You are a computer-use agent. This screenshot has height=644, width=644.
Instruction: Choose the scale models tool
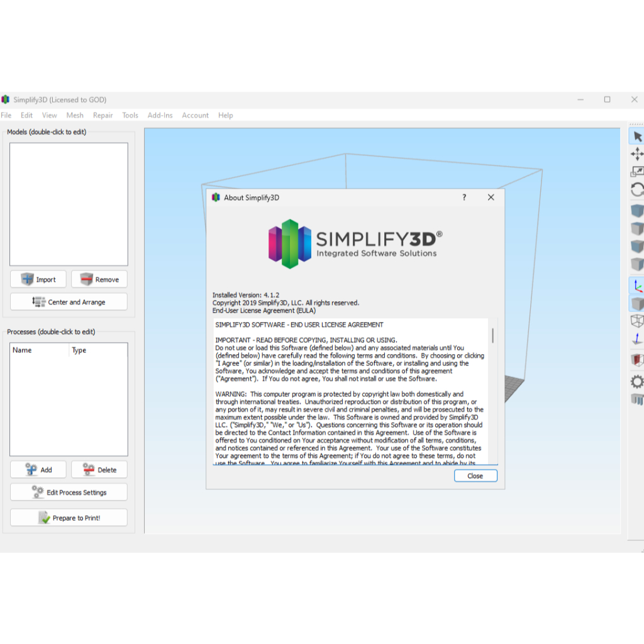tap(637, 172)
